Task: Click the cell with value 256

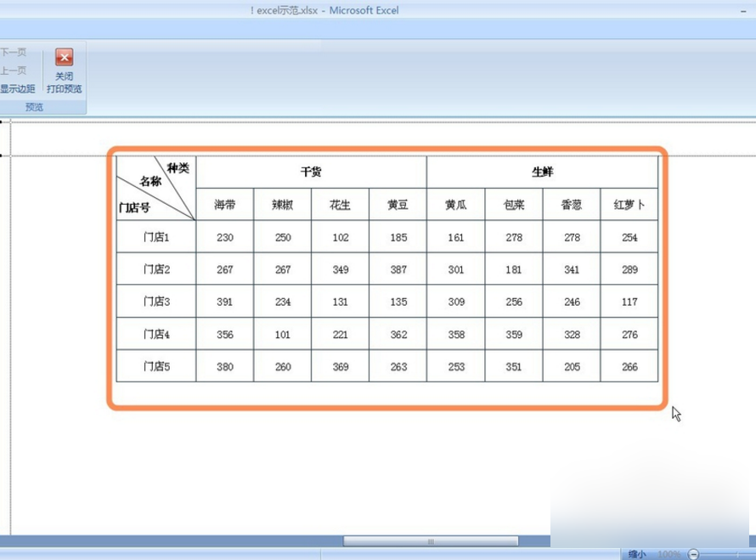Action: point(514,302)
